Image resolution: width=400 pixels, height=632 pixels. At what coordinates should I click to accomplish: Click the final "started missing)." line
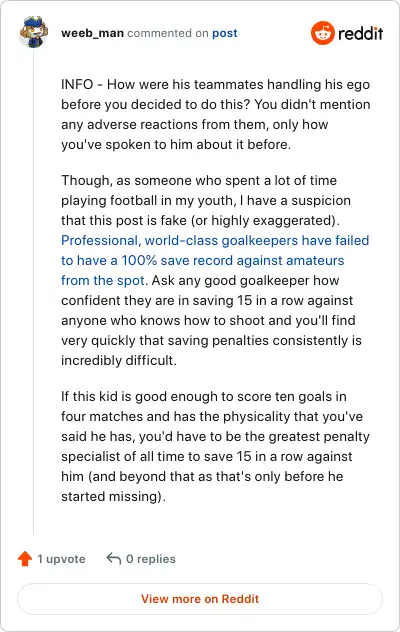pos(113,497)
